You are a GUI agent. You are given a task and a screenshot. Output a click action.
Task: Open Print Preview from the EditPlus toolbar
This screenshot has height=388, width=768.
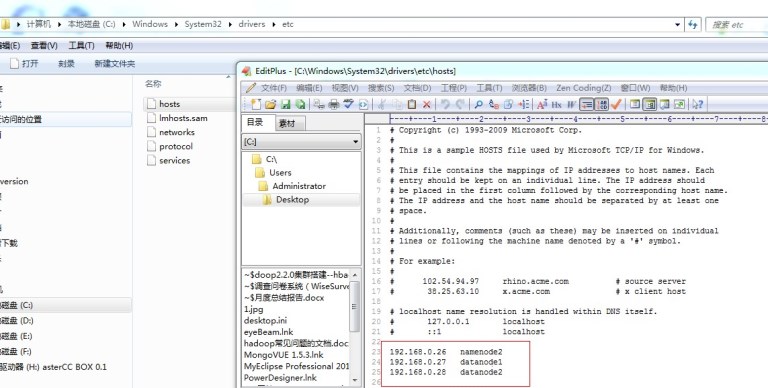tap(319, 104)
